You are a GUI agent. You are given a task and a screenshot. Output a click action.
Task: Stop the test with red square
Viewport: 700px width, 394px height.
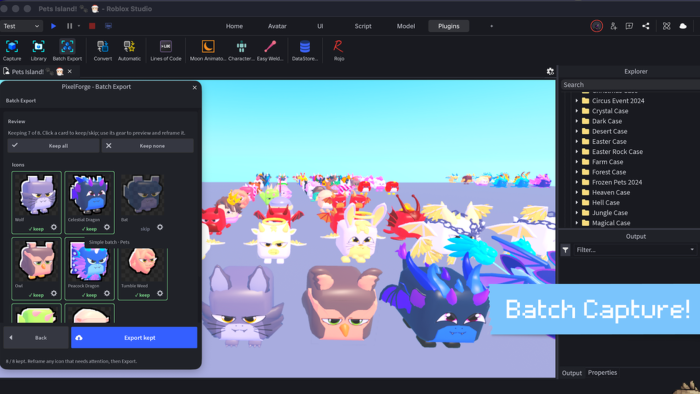92,26
